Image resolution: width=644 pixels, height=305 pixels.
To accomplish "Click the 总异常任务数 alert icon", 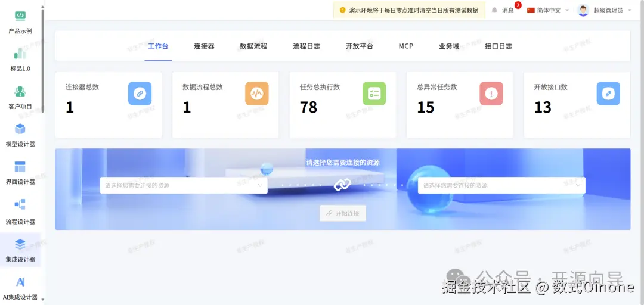I will 491,94.
